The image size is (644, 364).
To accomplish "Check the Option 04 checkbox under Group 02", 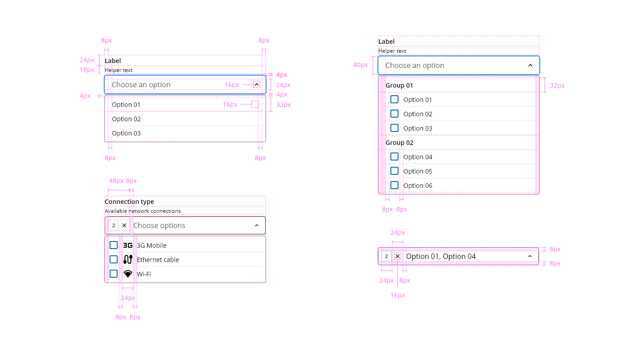I will coord(394,157).
